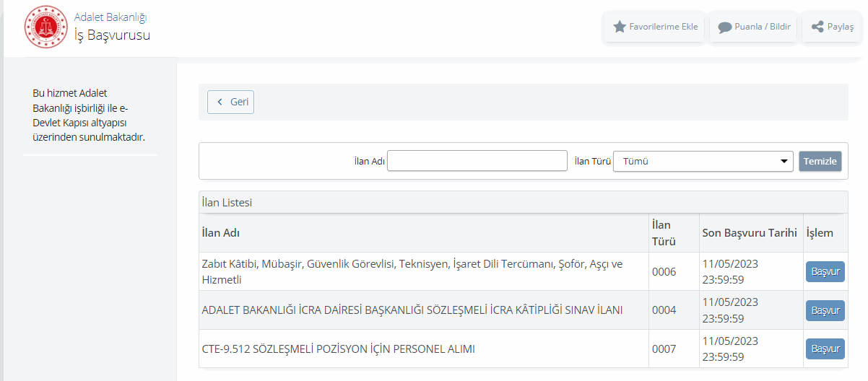The image size is (868, 381).
Task: Click the Adalet Bakanlığı emblem logo
Action: pos(46,27)
